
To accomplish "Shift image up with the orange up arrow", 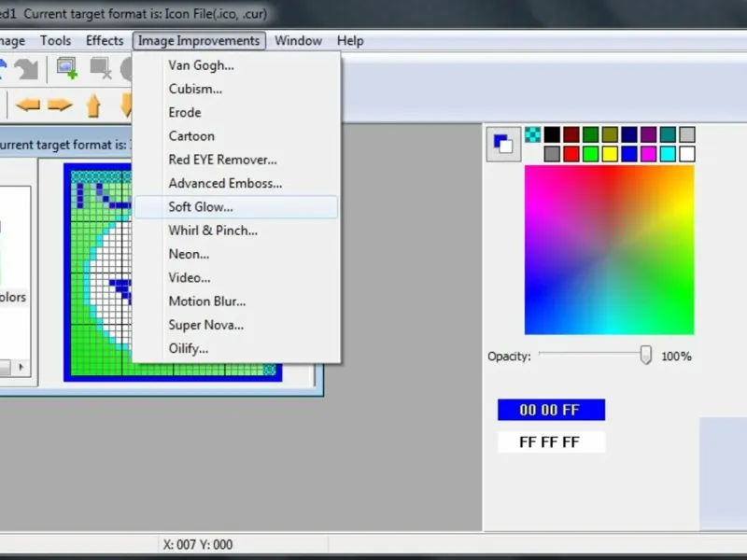I will coord(93,105).
